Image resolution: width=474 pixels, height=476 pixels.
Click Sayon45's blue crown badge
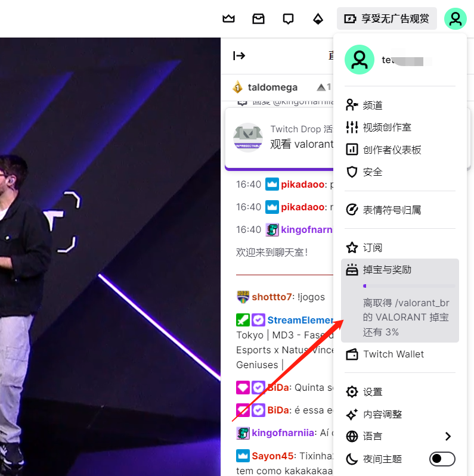[x=243, y=456]
